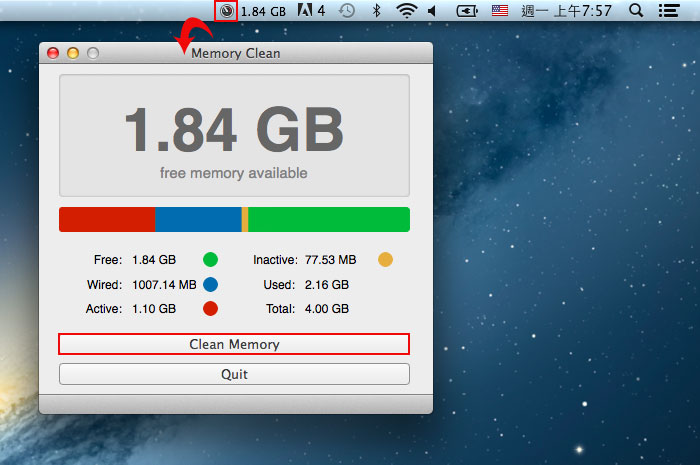Click the 'Total:' label
Image resolution: width=700 pixels, height=465 pixels.
[x=280, y=309]
